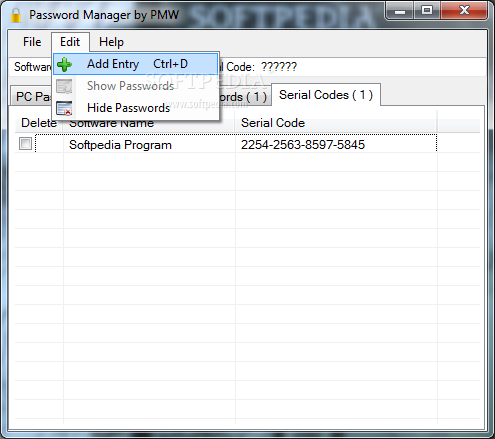495x439 pixels.
Task: Close the open Edit menu
Action: pyautogui.click(x=70, y=42)
